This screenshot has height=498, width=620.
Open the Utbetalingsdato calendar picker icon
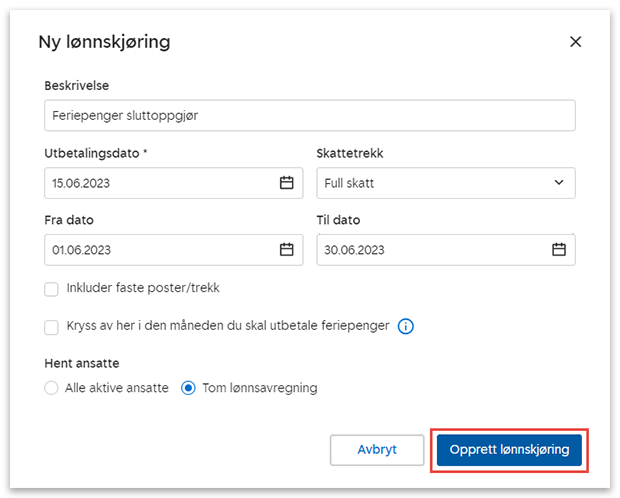(x=286, y=183)
